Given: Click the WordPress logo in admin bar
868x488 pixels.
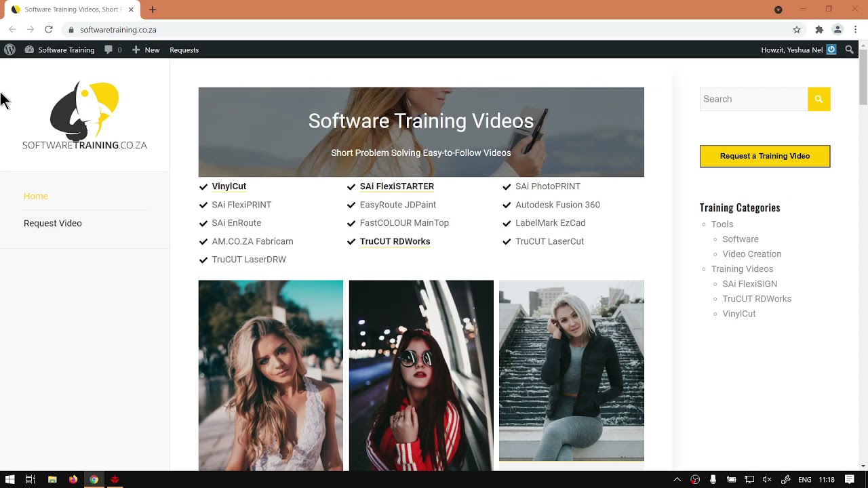Looking at the screenshot, I should click(x=9, y=49).
